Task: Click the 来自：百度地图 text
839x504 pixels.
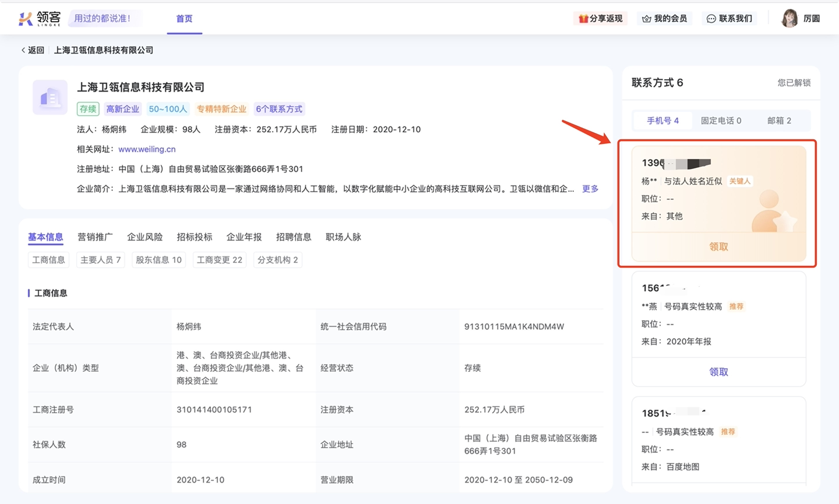Action: coord(671,467)
